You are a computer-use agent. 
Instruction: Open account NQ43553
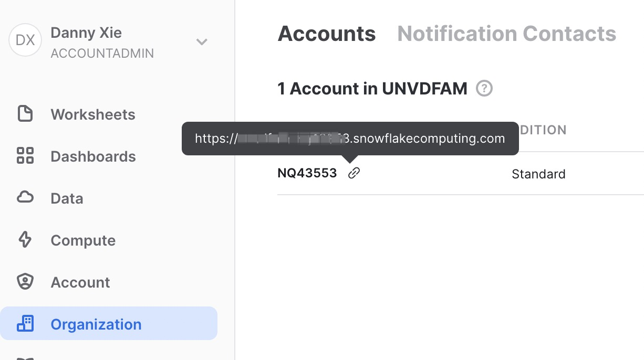(307, 173)
